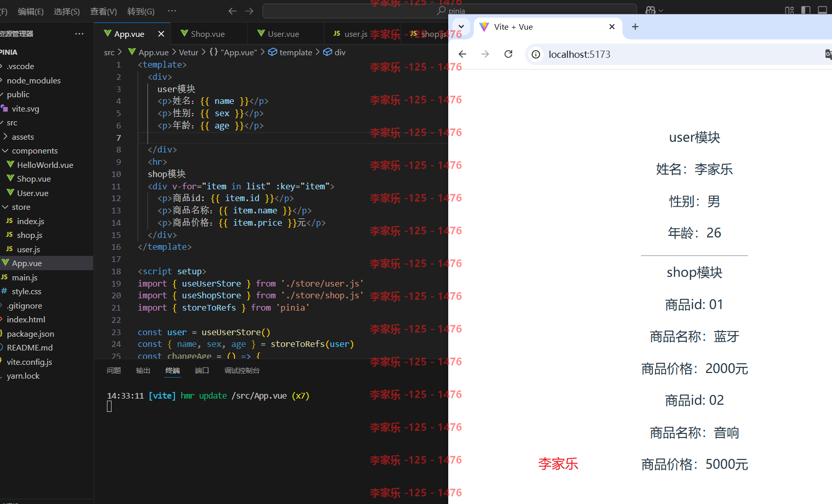
Task: Click the Vetur breadcrumb segment
Action: 188,52
